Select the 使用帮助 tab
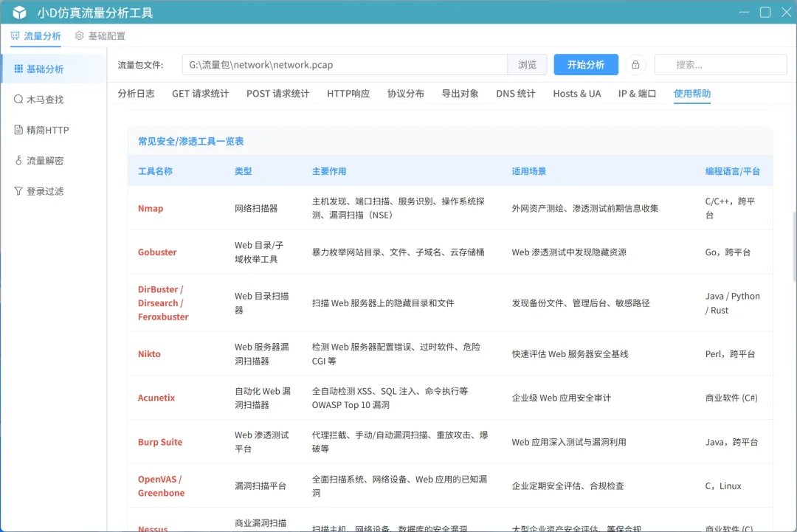The height and width of the screenshot is (532, 797). pyautogui.click(x=692, y=94)
